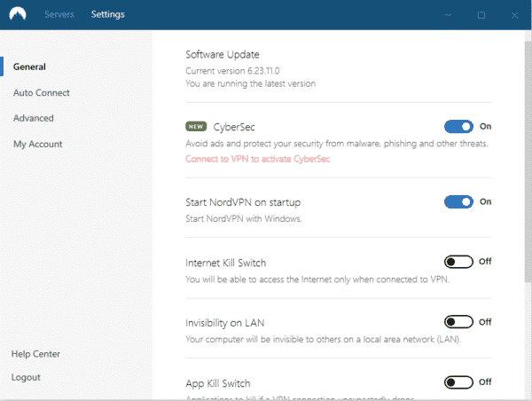Click the 'Software Update' heading
The width and height of the screenshot is (532, 401).
tap(223, 55)
